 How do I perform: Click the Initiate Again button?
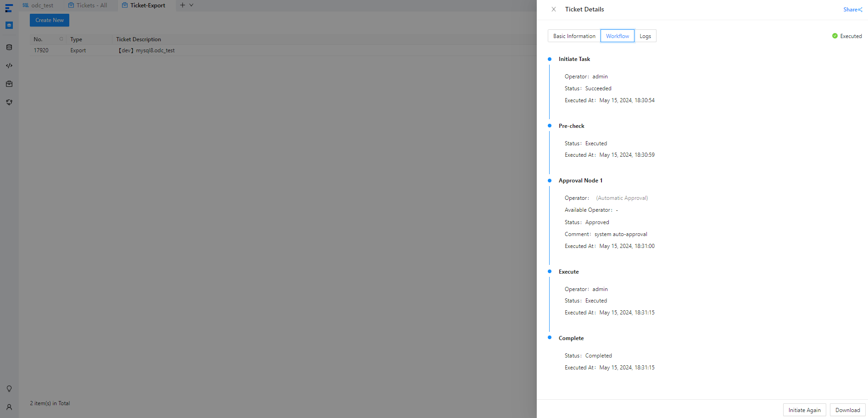[x=804, y=410]
